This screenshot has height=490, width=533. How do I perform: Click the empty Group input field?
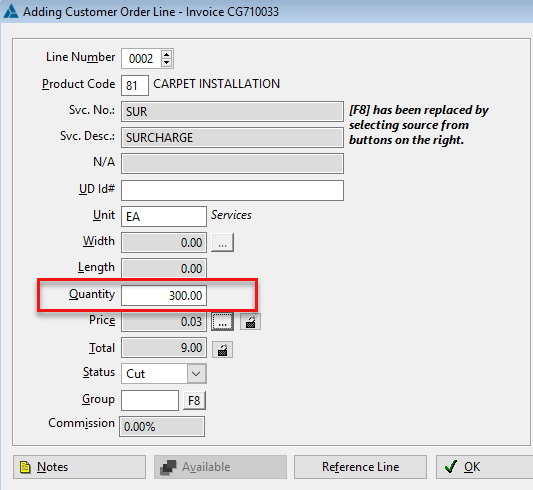pyautogui.click(x=150, y=401)
